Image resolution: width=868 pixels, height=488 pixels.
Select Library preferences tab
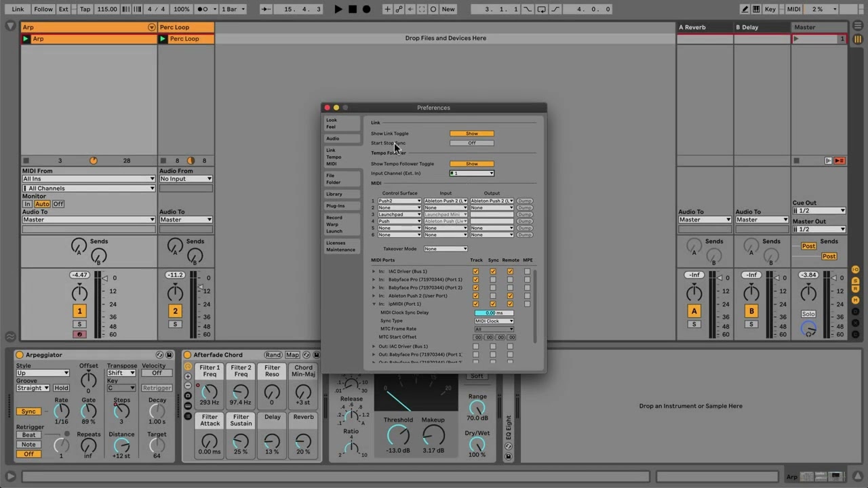pos(340,194)
